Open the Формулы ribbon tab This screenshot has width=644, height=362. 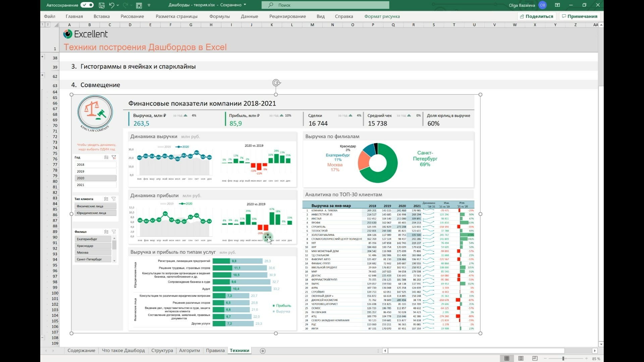click(x=219, y=16)
